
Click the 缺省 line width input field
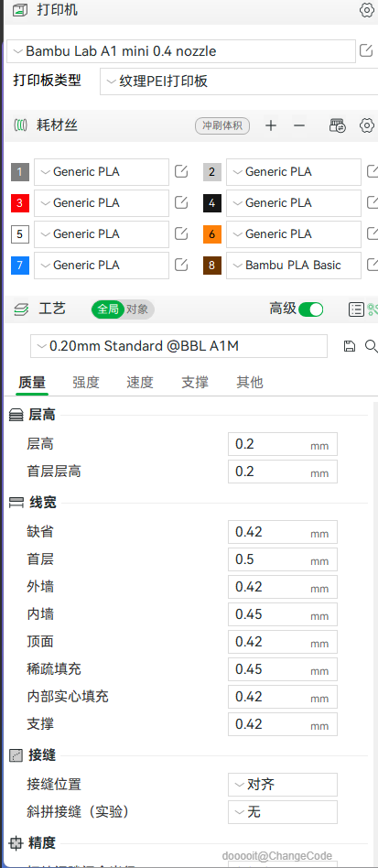tap(283, 532)
